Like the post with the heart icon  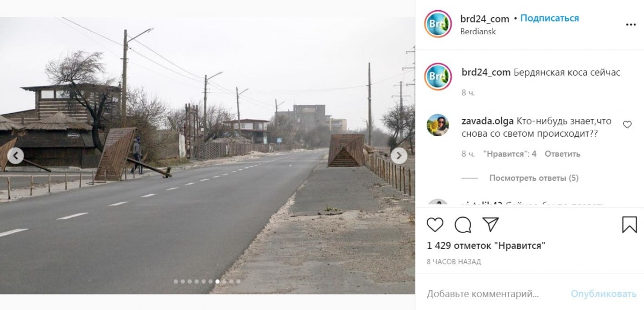435,225
